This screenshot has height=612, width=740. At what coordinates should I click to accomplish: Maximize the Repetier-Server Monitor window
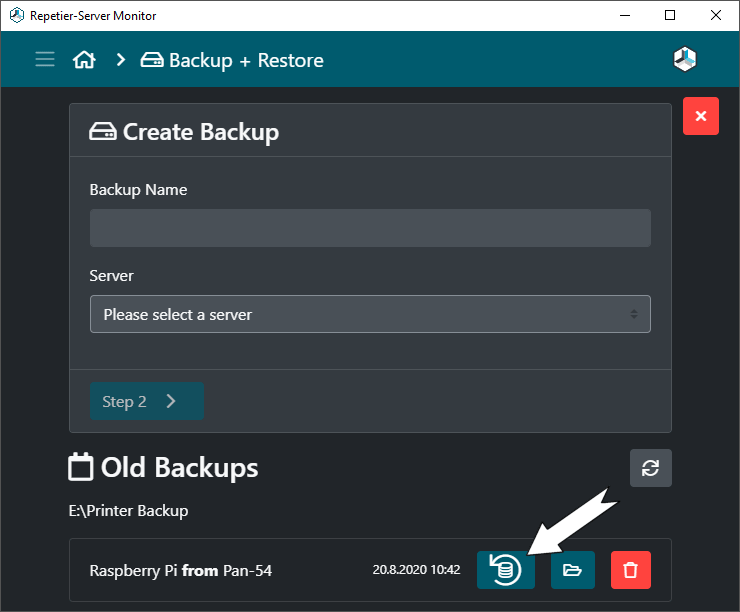(670, 16)
